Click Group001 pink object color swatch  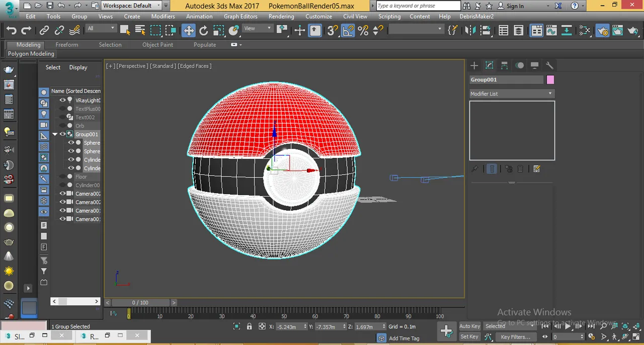tap(550, 79)
